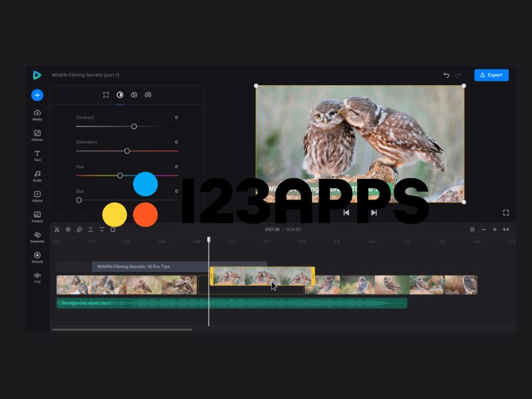Skip to the next frame
The image size is (532, 399).
click(374, 213)
